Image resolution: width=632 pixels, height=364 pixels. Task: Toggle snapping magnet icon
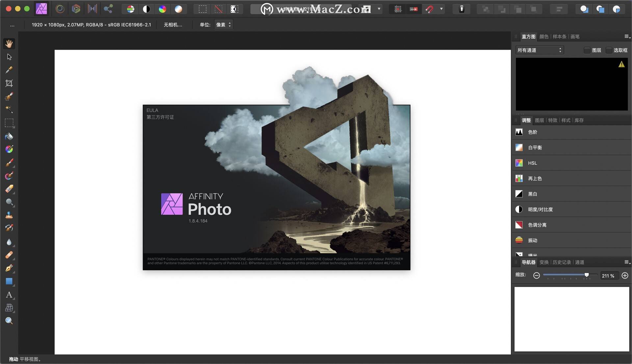tap(430, 9)
